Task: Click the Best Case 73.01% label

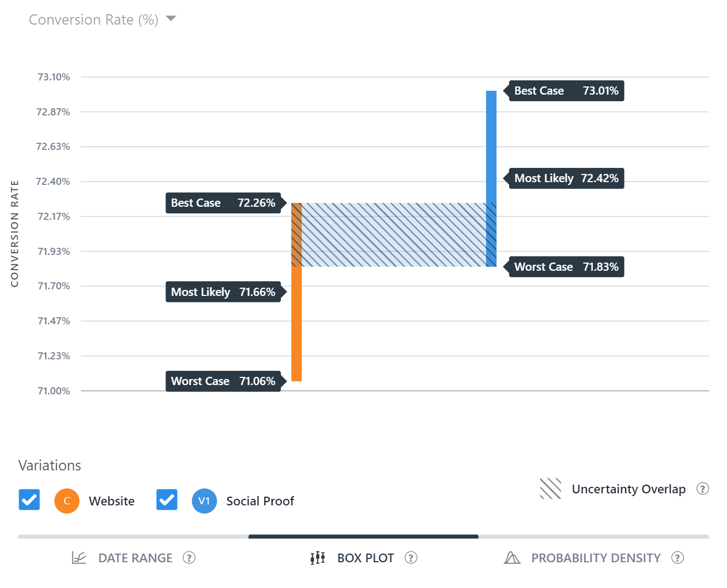Action: pyautogui.click(x=566, y=91)
